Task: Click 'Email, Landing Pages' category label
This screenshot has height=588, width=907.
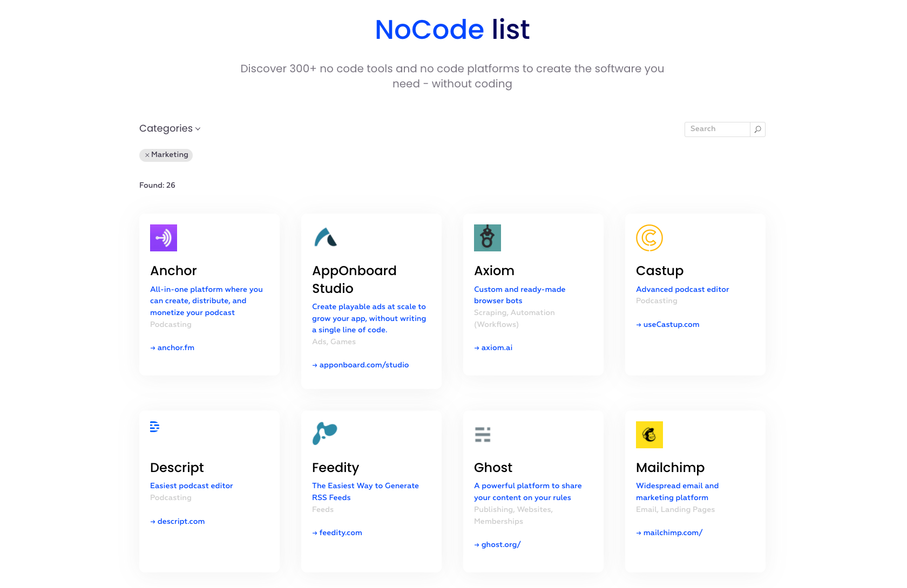Action: click(x=675, y=510)
